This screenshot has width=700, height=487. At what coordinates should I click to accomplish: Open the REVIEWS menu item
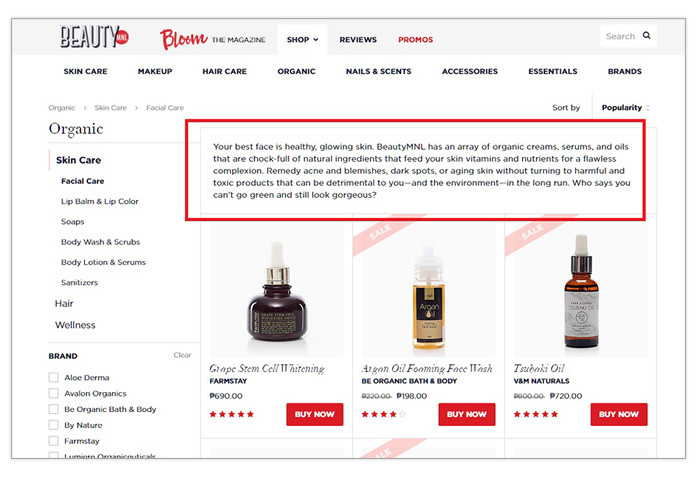(358, 40)
